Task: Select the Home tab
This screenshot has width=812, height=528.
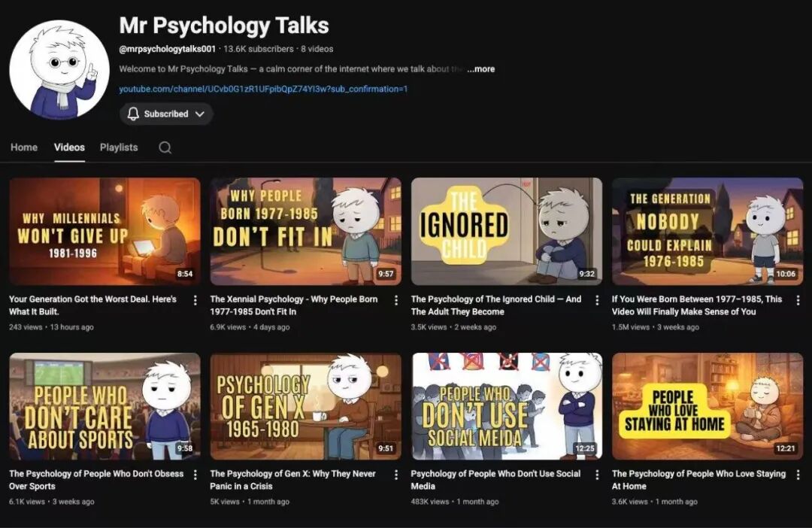Action: coord(23,147)
